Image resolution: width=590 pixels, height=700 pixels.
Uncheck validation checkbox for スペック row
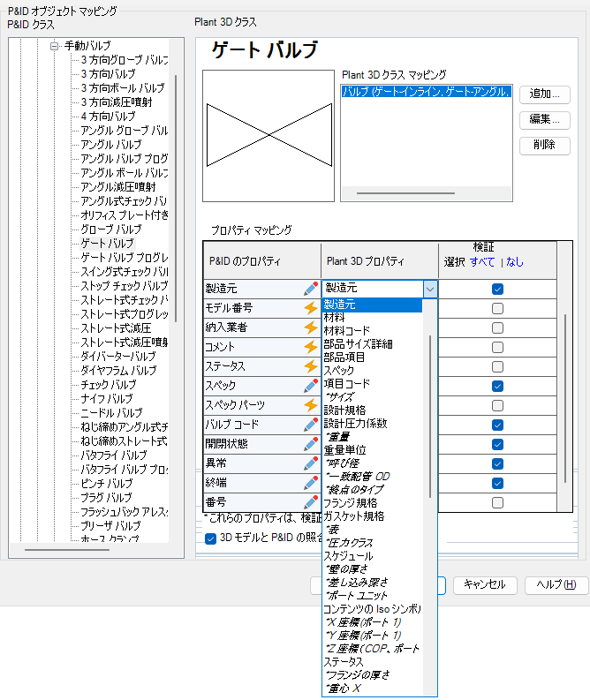click(497, 386)
